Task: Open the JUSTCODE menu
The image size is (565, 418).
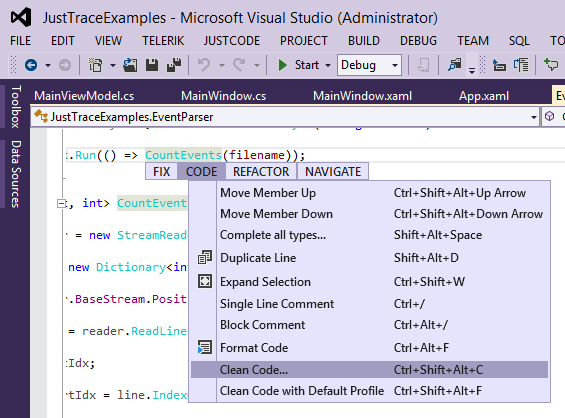Action: coord(232,41)
